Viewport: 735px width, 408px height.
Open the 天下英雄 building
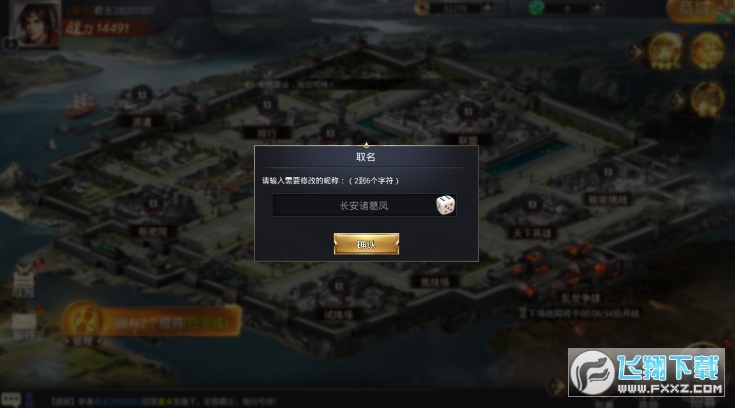[x=532, y=218]
